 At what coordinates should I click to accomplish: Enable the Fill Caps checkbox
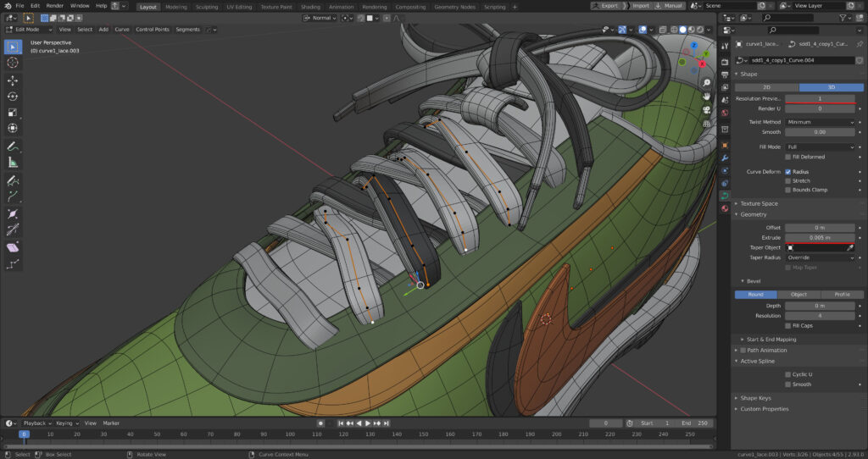pyautogui.click(x=787, y=326)
